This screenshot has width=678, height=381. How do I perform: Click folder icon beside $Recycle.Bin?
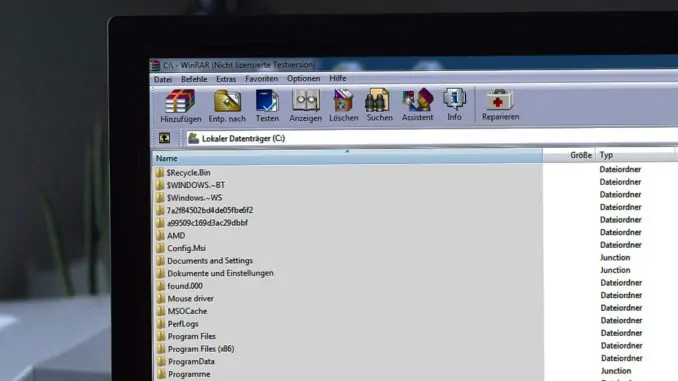pyautogui.click(x=160, y=173)
